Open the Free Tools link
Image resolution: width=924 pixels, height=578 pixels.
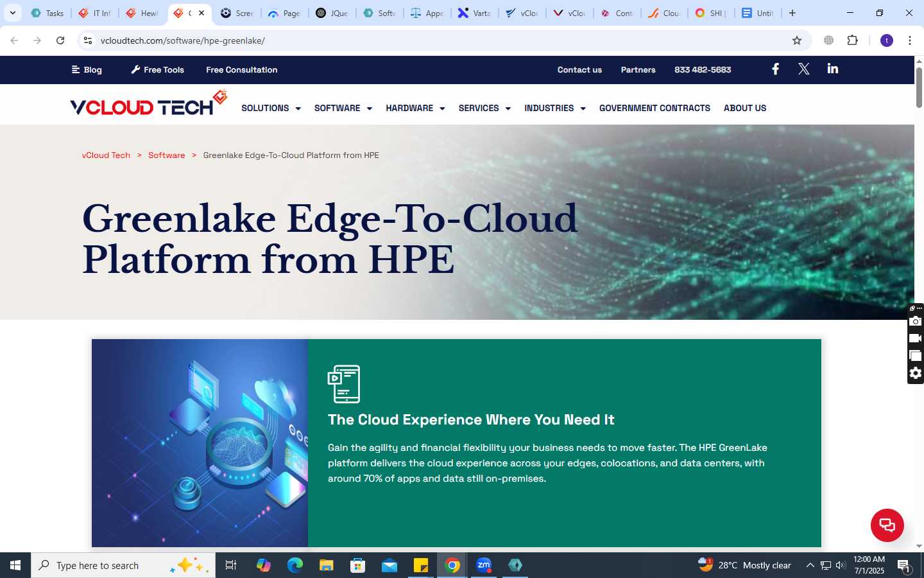point(157,69)
